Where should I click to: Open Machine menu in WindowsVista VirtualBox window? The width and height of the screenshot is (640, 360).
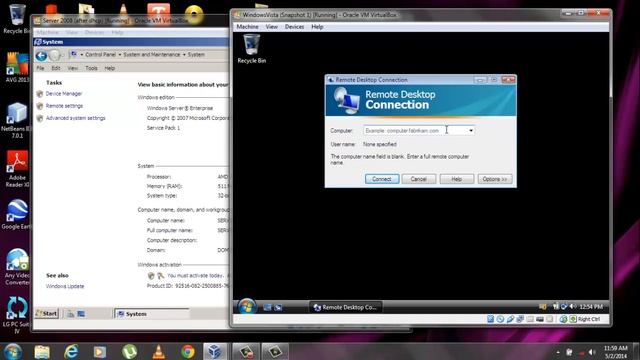tap(247, 27)
